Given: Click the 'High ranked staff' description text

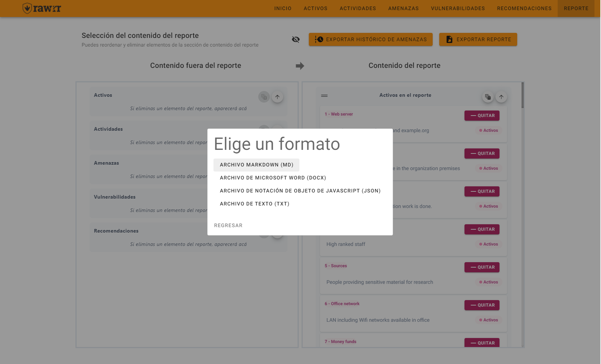Looking at the screenshot, I should (x=346, y=244).
